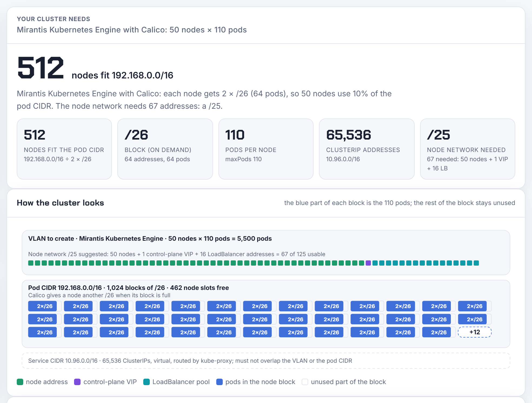
Task: Click '10.96.0.0/16' under ClusterIP addresses
Action: 343,159
